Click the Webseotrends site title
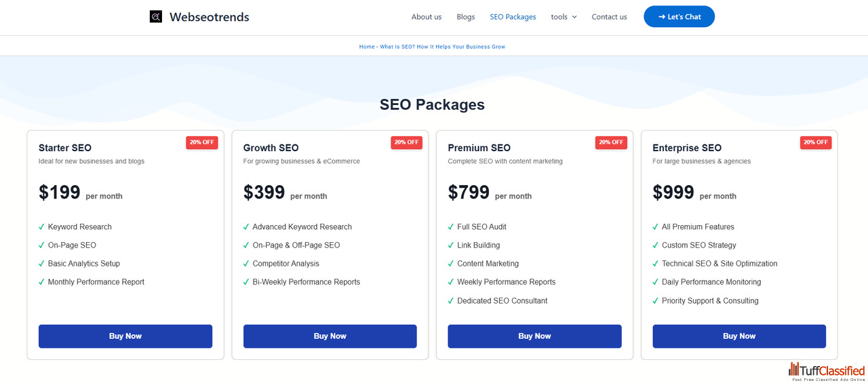This screenshot has height=383, width=868. click(209, 17)
